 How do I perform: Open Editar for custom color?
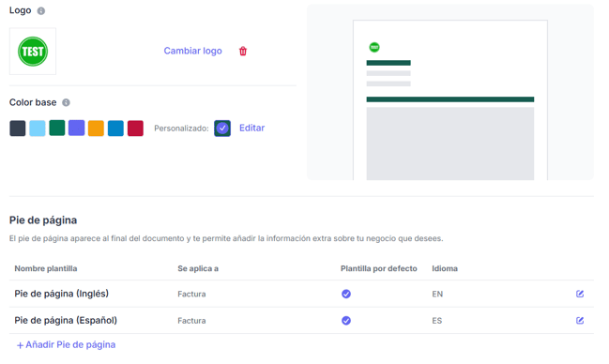pos(251,128)
